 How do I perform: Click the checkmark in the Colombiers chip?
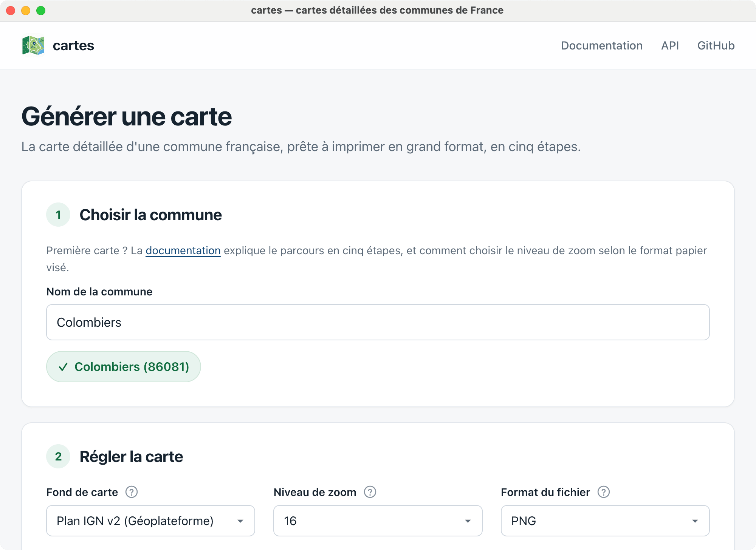[63, 367]
